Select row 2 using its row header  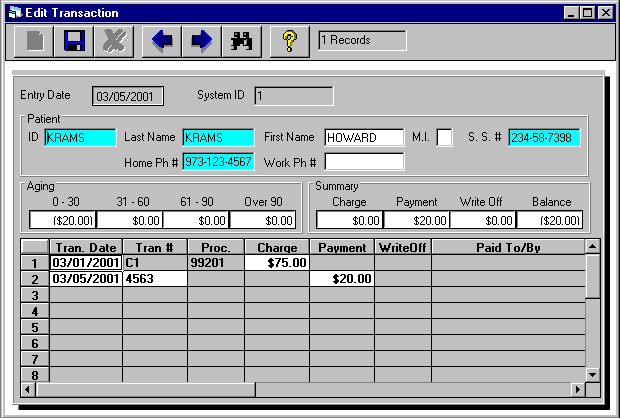[35, 279]
